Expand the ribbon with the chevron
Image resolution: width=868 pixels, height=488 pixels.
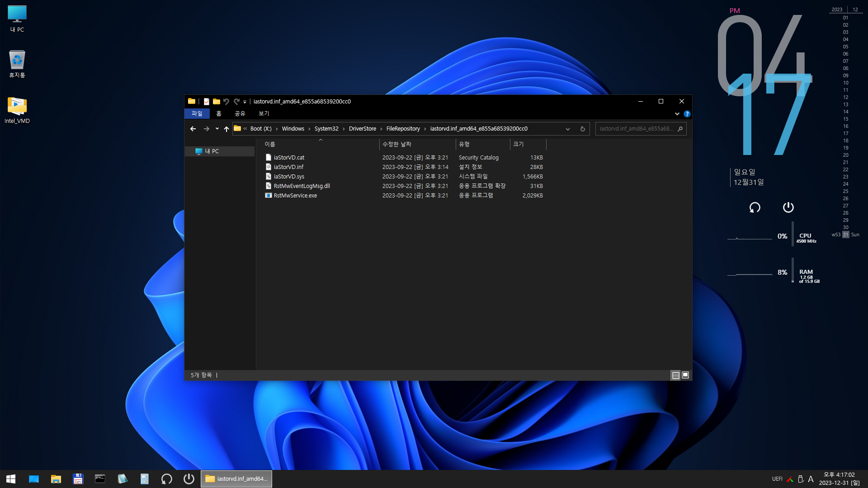click(x=677, y=114)
